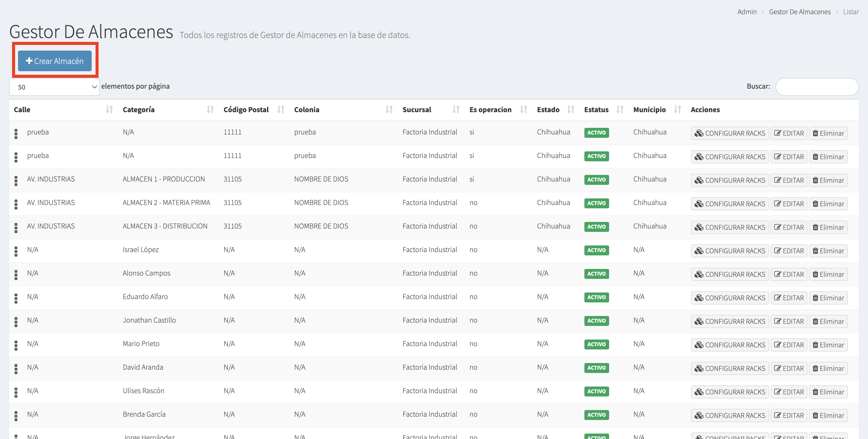Click Listar breadcrumb item
Viewport: 868px width, 439px height.
point(851,12)
